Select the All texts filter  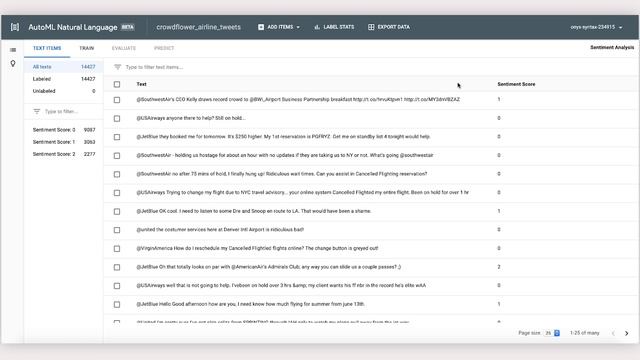pos(64,67)
